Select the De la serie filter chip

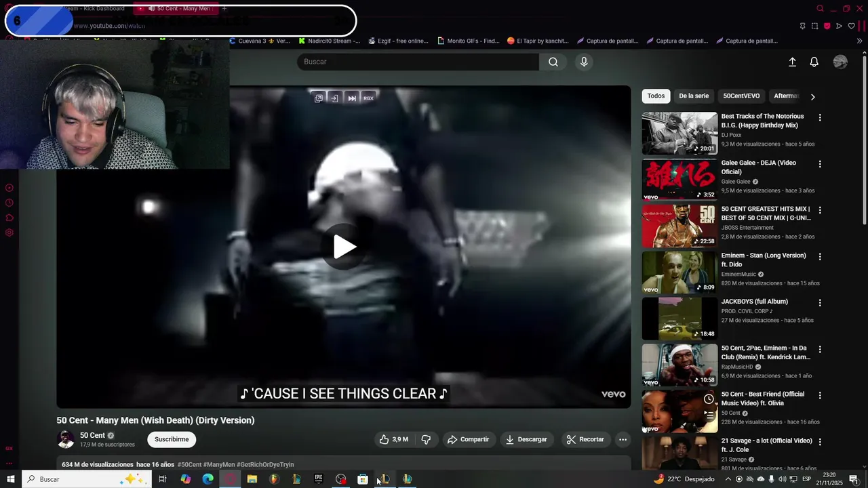[x=694, y=96]
